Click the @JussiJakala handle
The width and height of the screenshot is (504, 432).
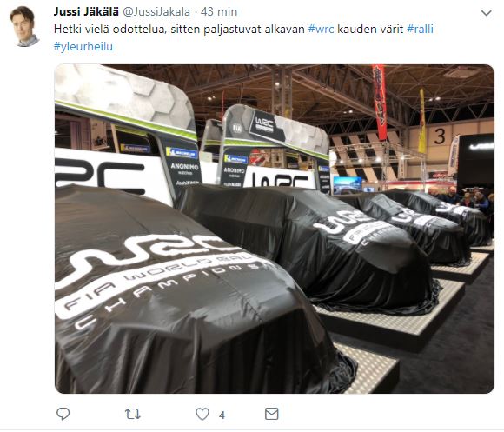pos(156,12)
